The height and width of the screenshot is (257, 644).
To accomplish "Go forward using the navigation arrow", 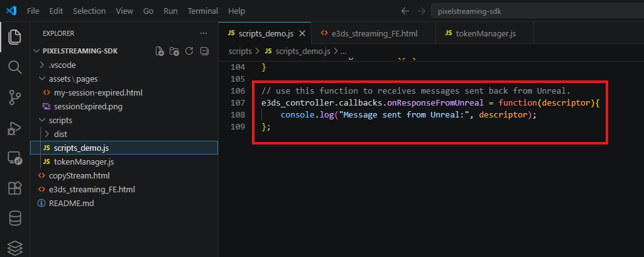I will pos(422,11).
